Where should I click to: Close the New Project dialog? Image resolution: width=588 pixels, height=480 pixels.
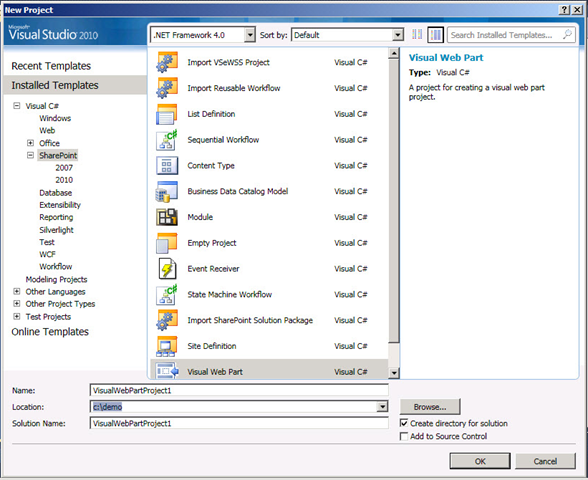click(x=577, y=10)
